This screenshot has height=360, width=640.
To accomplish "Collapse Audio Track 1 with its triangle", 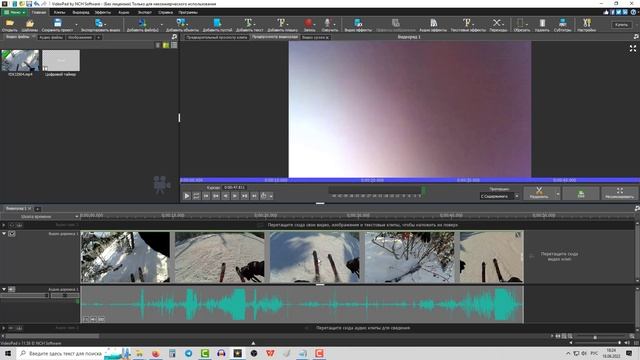I will [4, 289].
